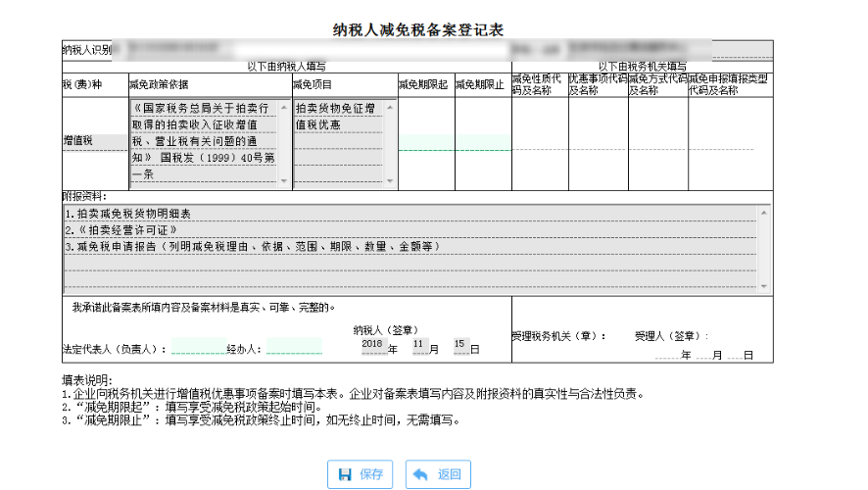
Task: Click the 返回 back button
Action: click(x=438, y=474)
